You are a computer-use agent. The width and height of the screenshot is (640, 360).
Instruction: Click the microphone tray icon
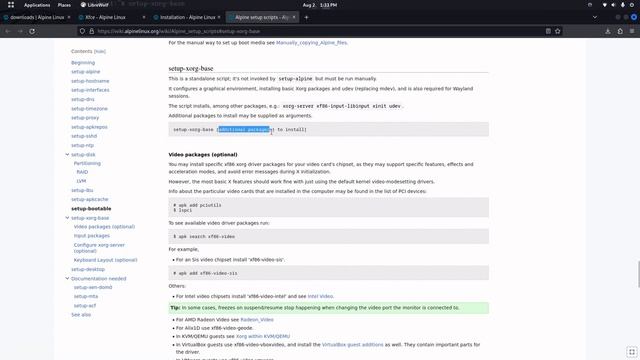tap(623, 5)
